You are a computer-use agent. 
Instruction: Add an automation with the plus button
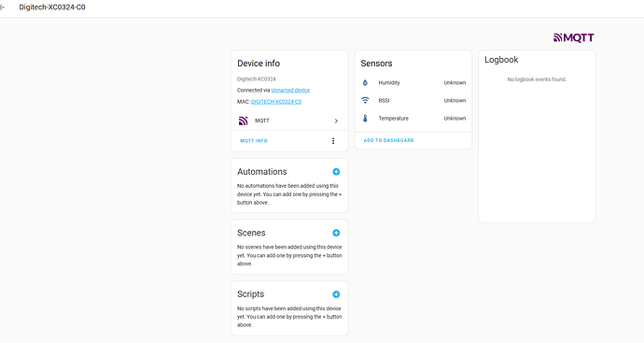336,172
